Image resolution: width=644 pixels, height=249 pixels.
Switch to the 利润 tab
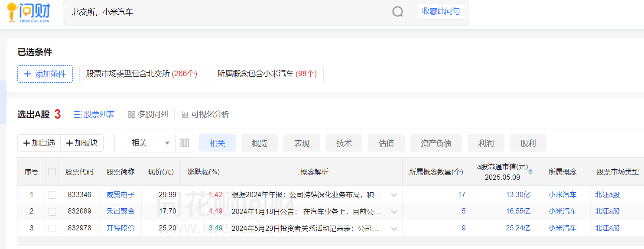[x=486, y=143]
